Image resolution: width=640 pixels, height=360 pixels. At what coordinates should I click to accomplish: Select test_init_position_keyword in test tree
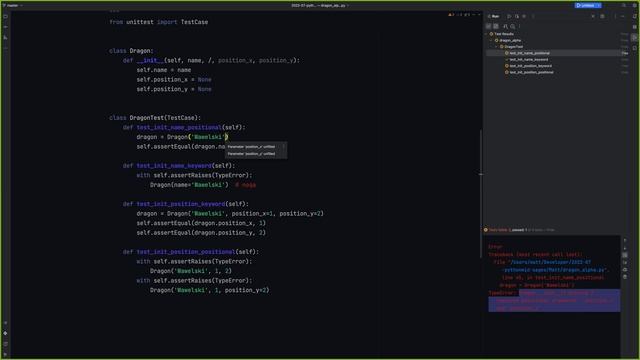coord(531,66)
